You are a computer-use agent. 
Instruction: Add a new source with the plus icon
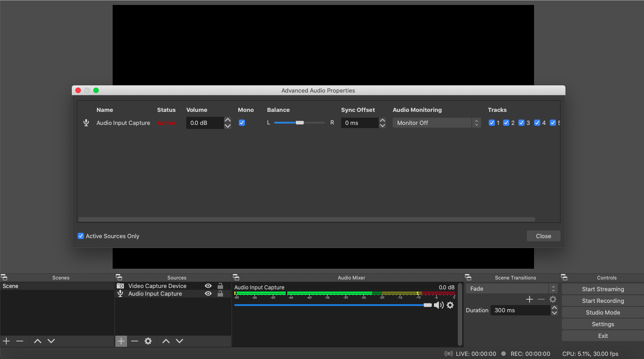[x=121, y=341]
